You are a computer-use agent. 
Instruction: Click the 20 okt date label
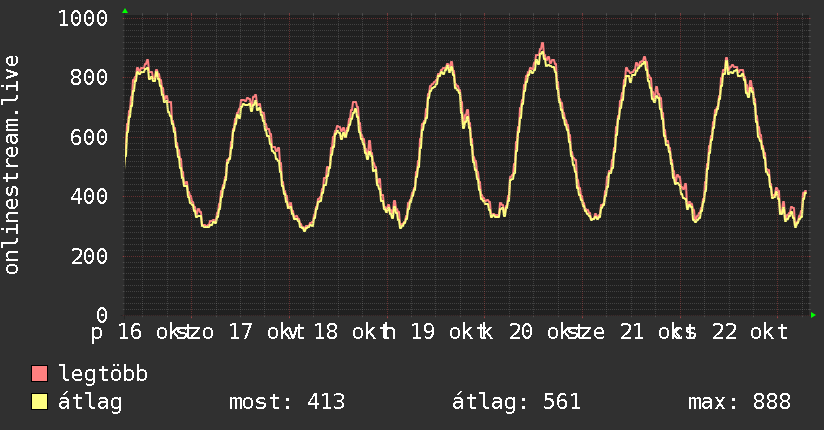click(x=543, y=332)
